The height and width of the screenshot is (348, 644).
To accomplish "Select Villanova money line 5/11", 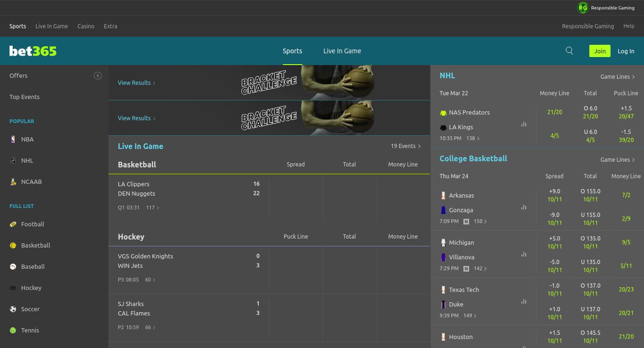I will (x=626, y=266).
